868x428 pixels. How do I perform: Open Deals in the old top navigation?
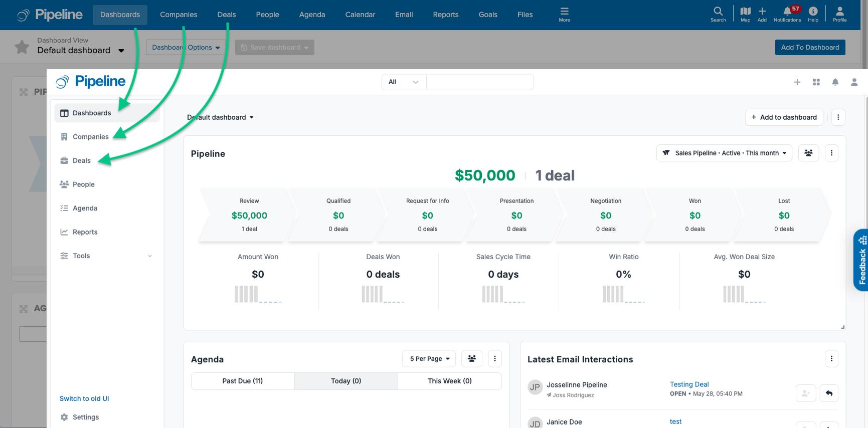[x=227, y=15]
